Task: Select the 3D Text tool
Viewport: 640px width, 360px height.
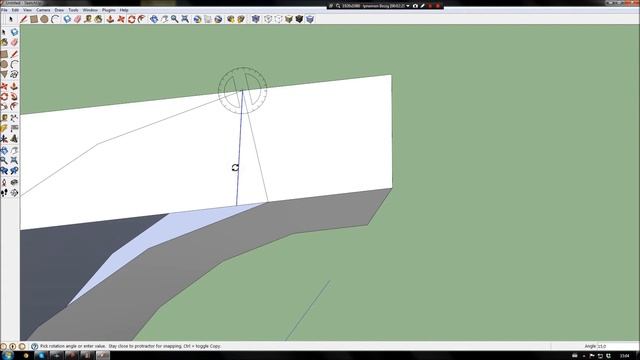Action: click(14, 139)
